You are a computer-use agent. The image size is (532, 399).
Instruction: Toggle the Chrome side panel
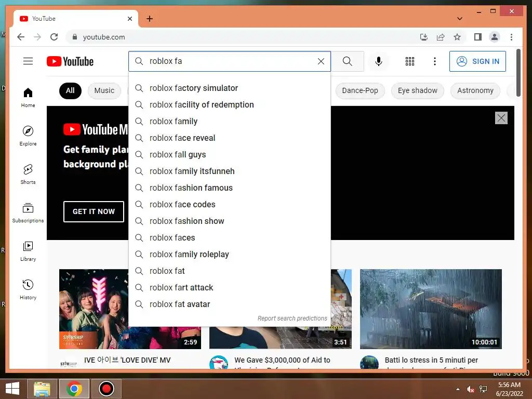point(478,37)
